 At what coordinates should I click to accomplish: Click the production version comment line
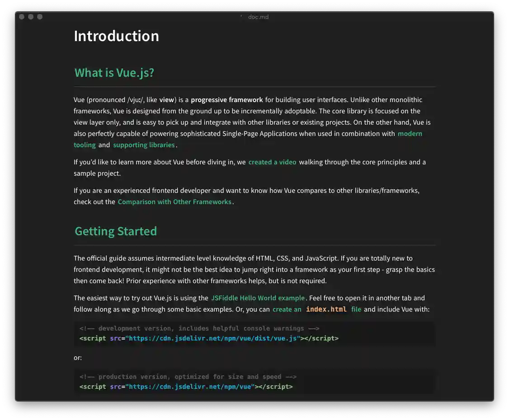point(188,377)
